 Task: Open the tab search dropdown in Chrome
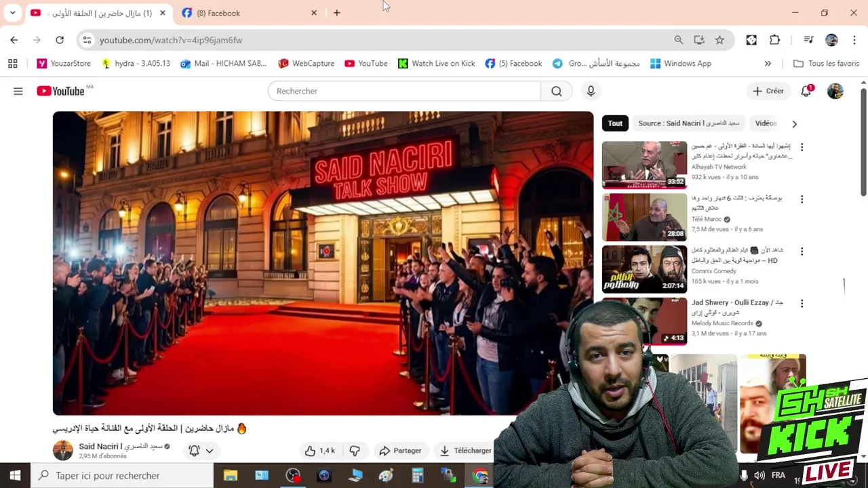click(x=12, y=13)
